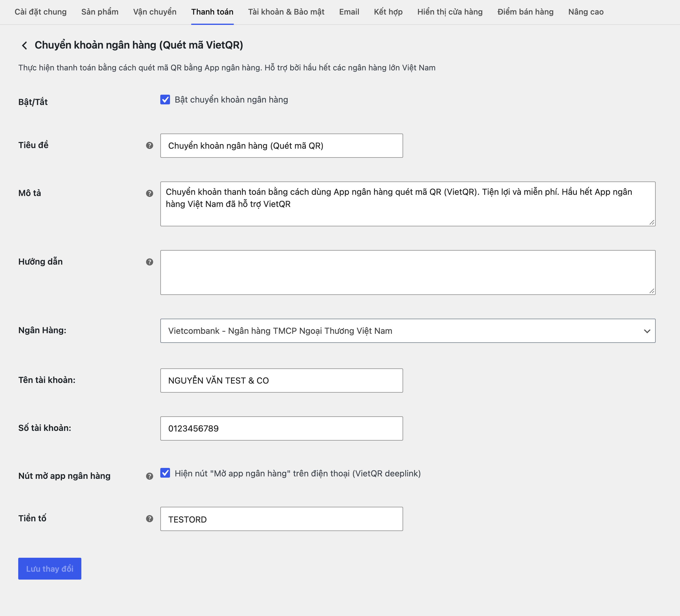Toggle Bật chuyển khoản ngân hàng checkbox
This screenshot has width=680, height=616.
click(165, 100)
